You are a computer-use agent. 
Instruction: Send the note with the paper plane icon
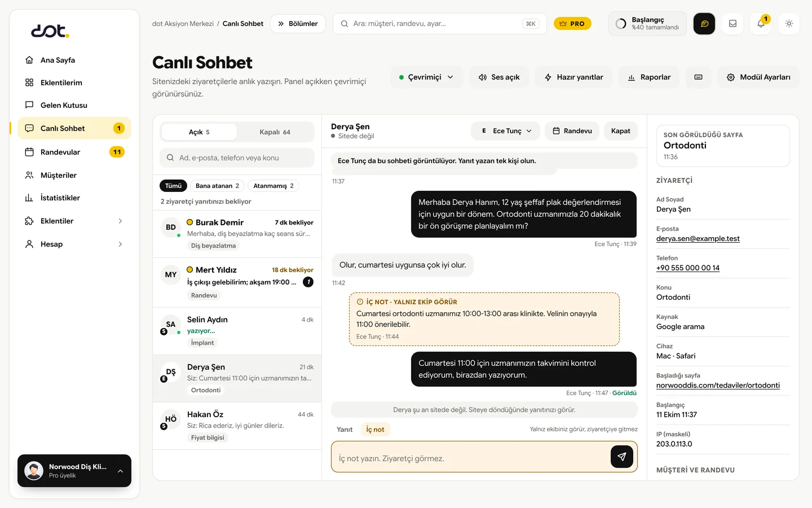point(621,457)
